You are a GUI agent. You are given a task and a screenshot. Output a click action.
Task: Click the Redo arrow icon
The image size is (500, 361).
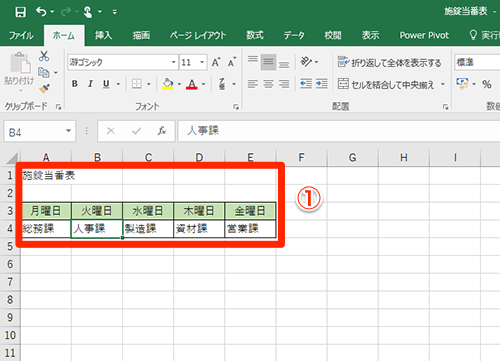[66, 12]
